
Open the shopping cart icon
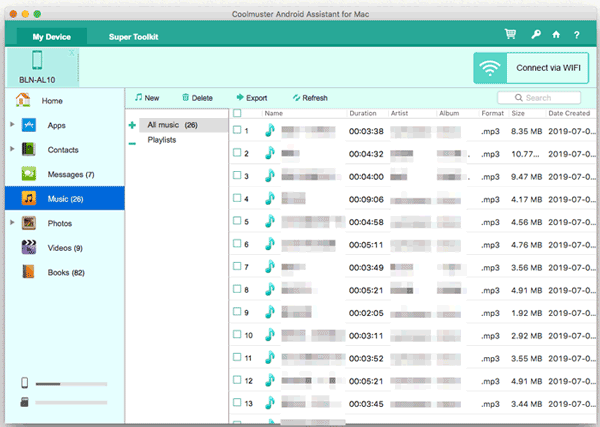(510, 34)
